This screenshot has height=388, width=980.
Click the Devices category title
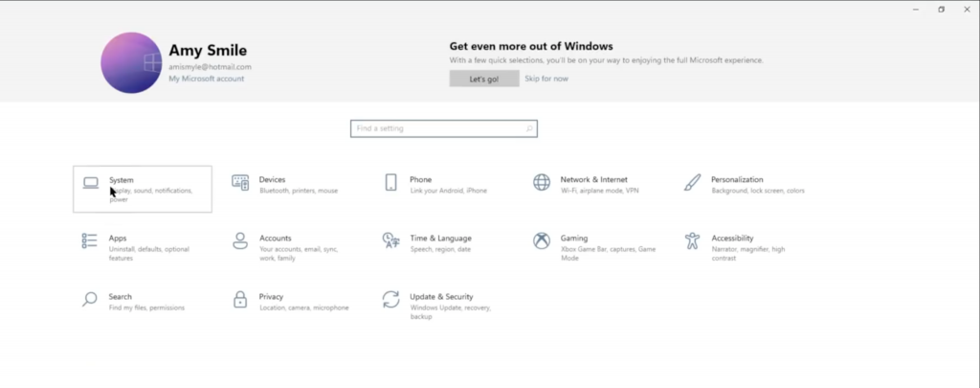click(272, 179)
